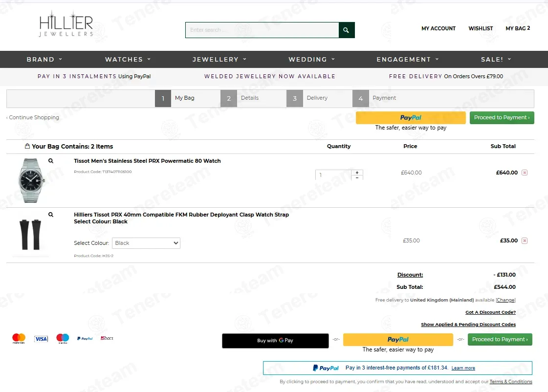Viewport: 548px width, 392px height.
Task: Zoom the Tissot PRX watch image magnifier
Action: click(51, 161)
